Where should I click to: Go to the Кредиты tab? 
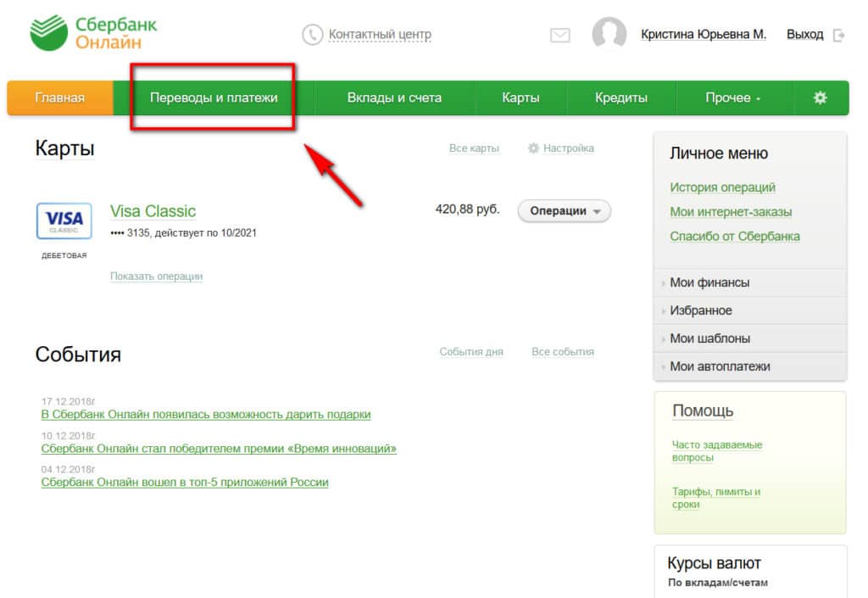point(621,98)
